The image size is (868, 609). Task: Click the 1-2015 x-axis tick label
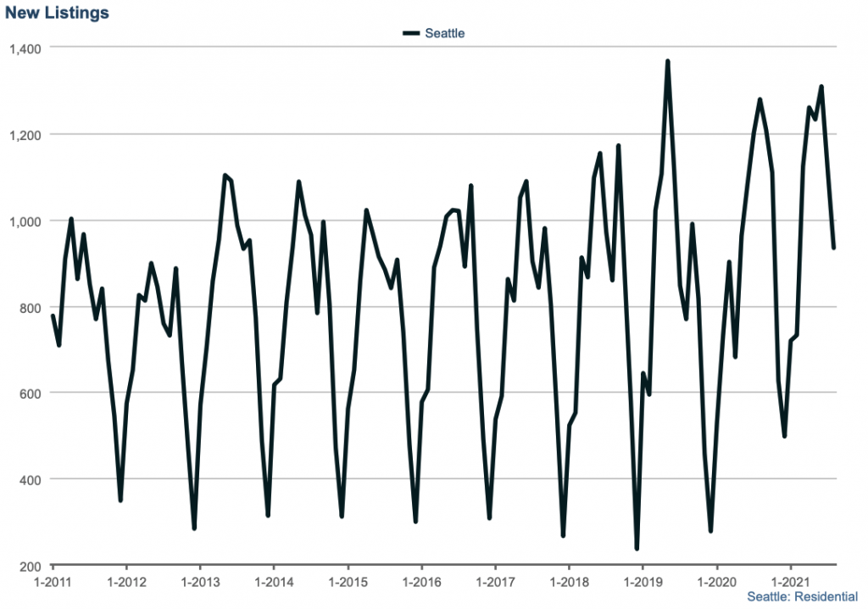[347, 584]
